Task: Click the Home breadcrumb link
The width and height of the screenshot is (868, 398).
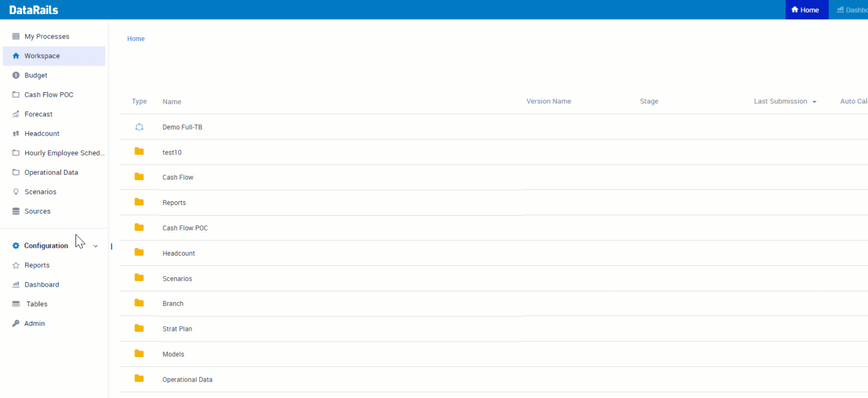Action: point(136,38)
